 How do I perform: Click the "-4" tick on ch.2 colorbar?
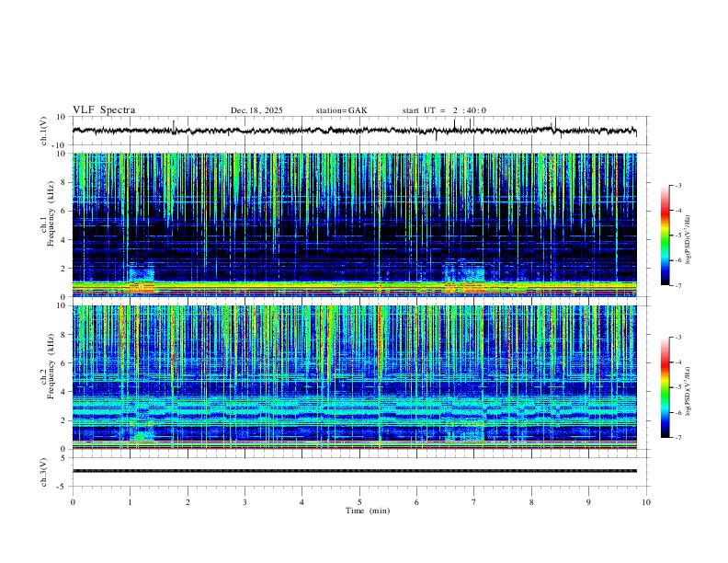click(677, 362)
